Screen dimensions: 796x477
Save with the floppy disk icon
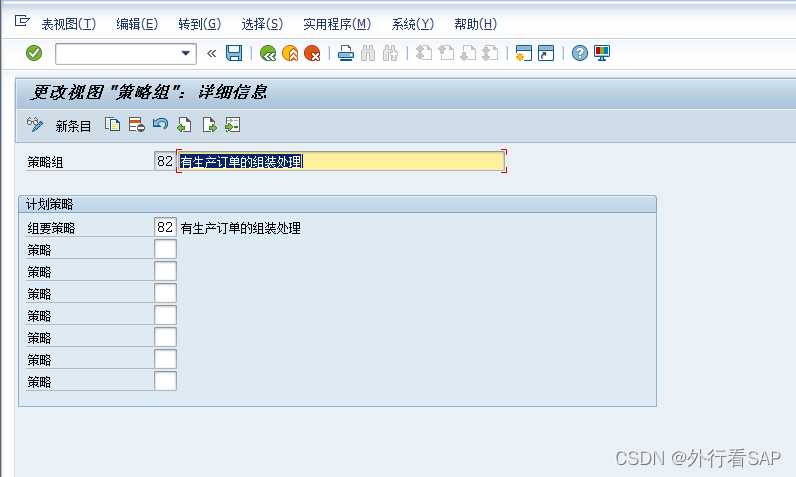pos(234,53)
